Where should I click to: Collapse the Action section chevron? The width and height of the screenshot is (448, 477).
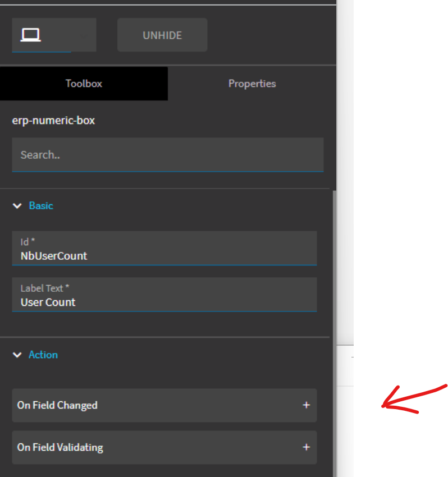point(17,355)
